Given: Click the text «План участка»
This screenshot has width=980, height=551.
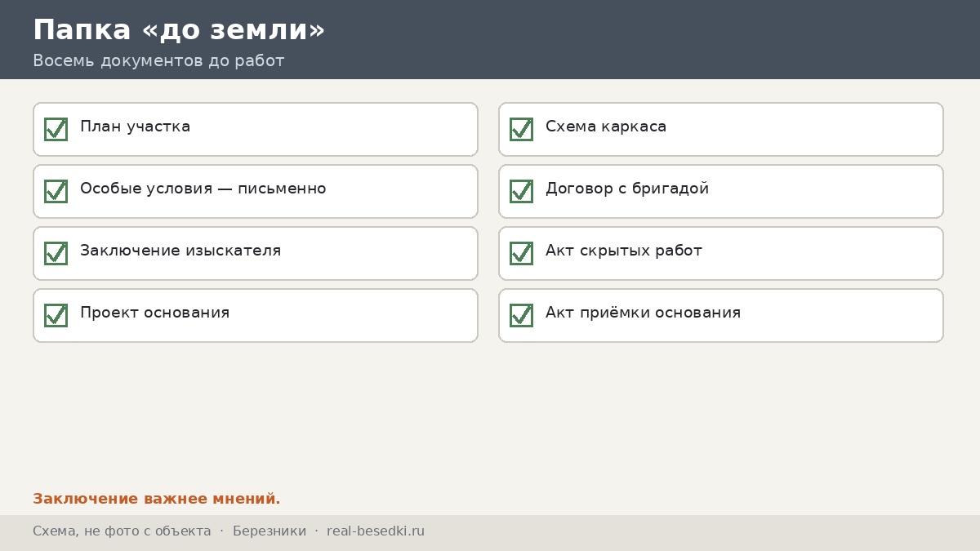Looking at the screenshot, I should tap(135, 127).
